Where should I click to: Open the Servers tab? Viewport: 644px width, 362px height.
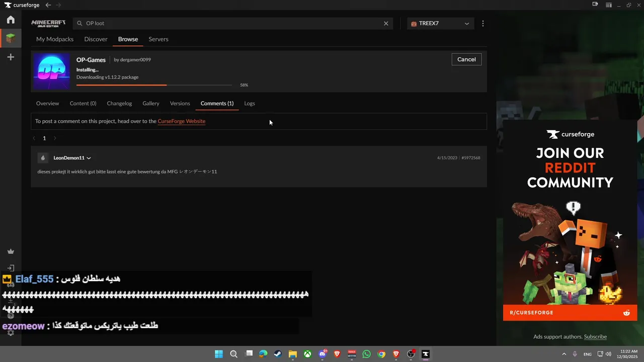pyautogui.click(x=158, y=39)
